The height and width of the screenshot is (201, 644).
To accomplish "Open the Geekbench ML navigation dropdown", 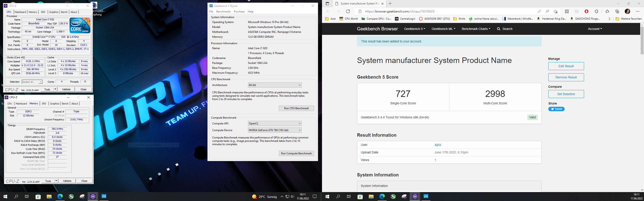I will (x=443, y=29).
